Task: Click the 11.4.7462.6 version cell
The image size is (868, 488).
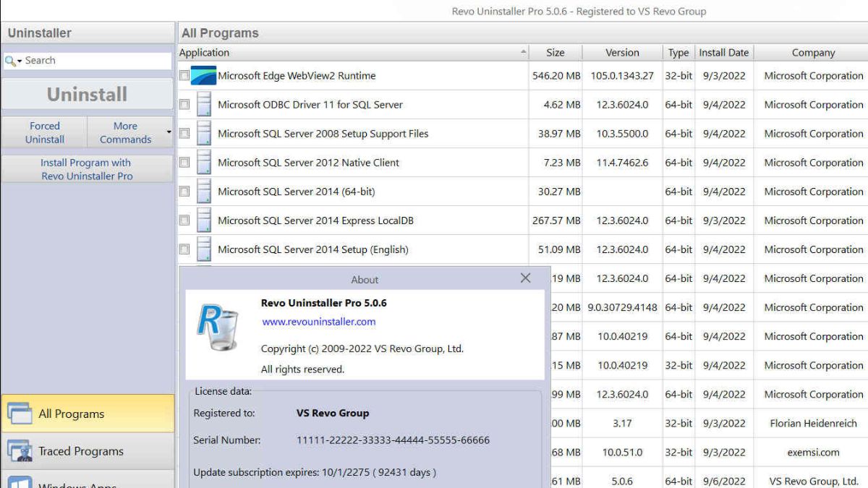Action: [622, 163]
